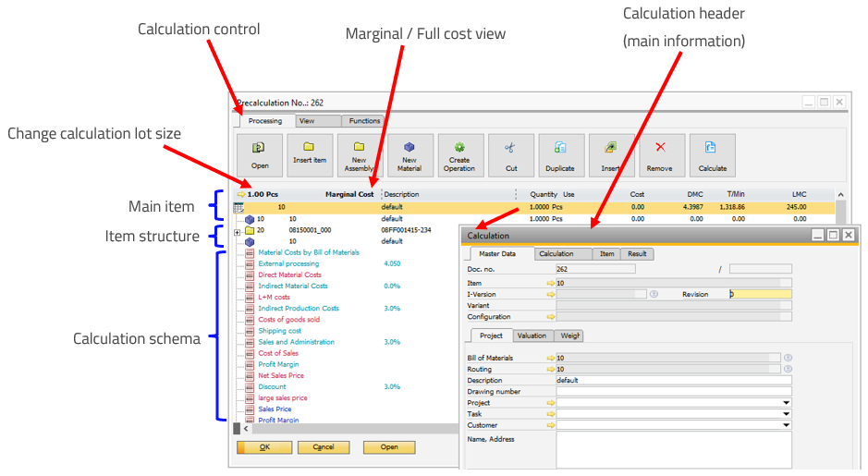The image size is (868, 476).
Task: Expand the 08150001_000 tree node
Action: click(238, 231)
